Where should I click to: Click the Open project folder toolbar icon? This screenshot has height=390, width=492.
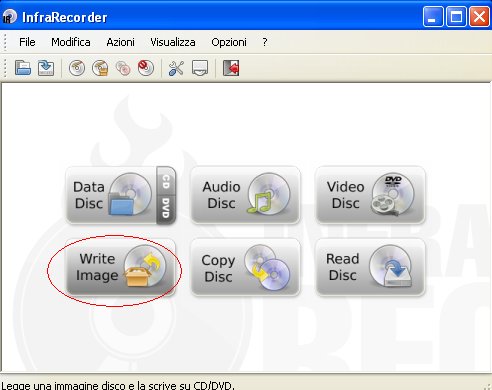point(23,68)
